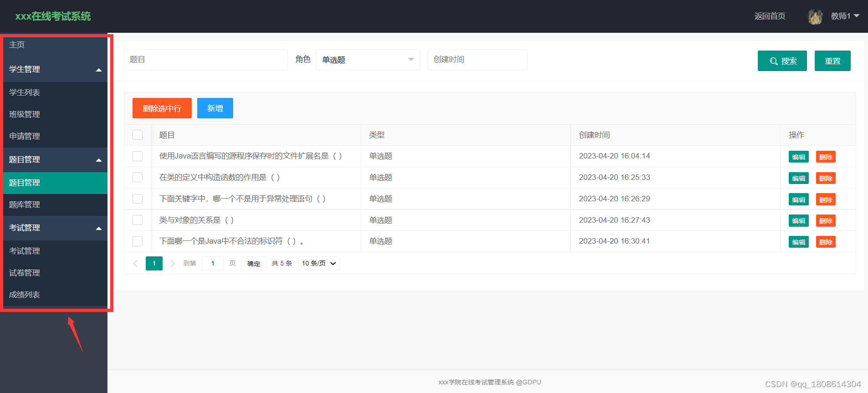Click the xxx在线考试系统 logo
This screenshot has height=393, width=868.
tap(53, 16)
